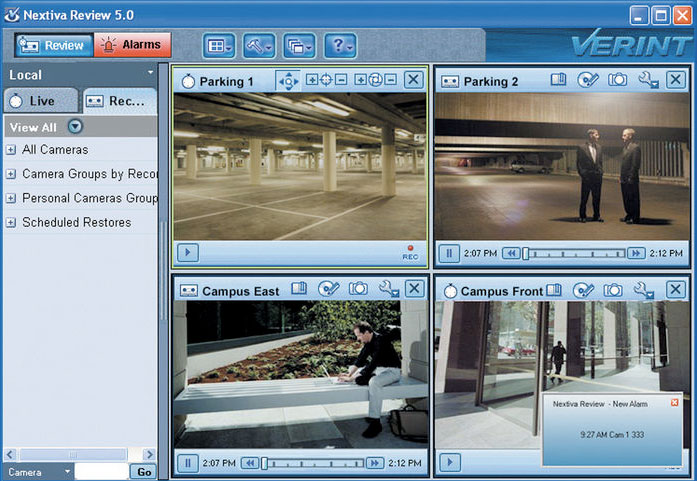The height and width of the screenshot is (481, 697).
Task: Open the help menu dropdown
Action: tap(340, 45)
